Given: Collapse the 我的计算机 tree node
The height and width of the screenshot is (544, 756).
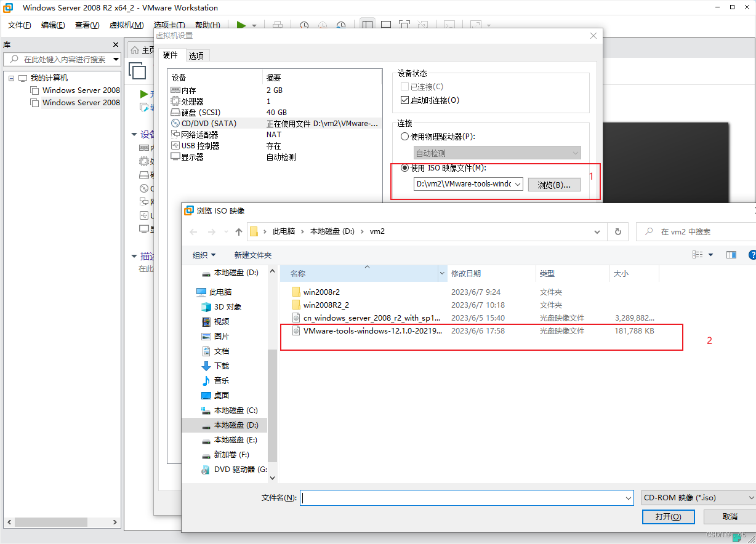Looking at the screenshot, I should pos(11,78).
